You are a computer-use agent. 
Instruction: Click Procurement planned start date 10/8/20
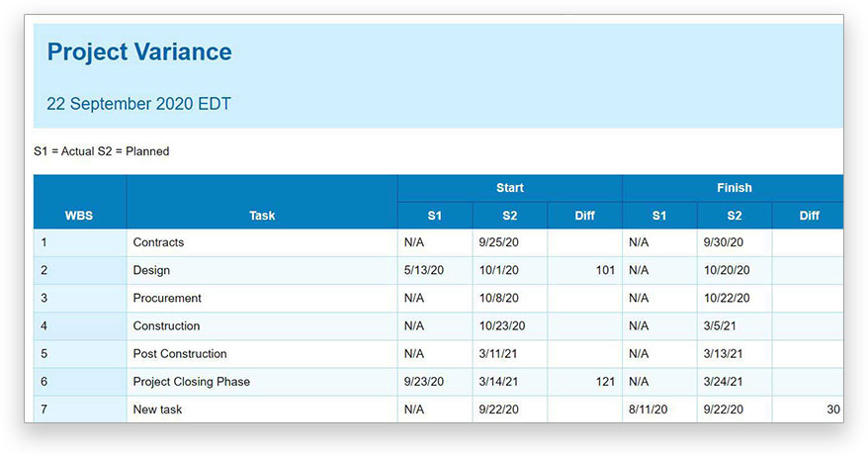pos(499,298)
